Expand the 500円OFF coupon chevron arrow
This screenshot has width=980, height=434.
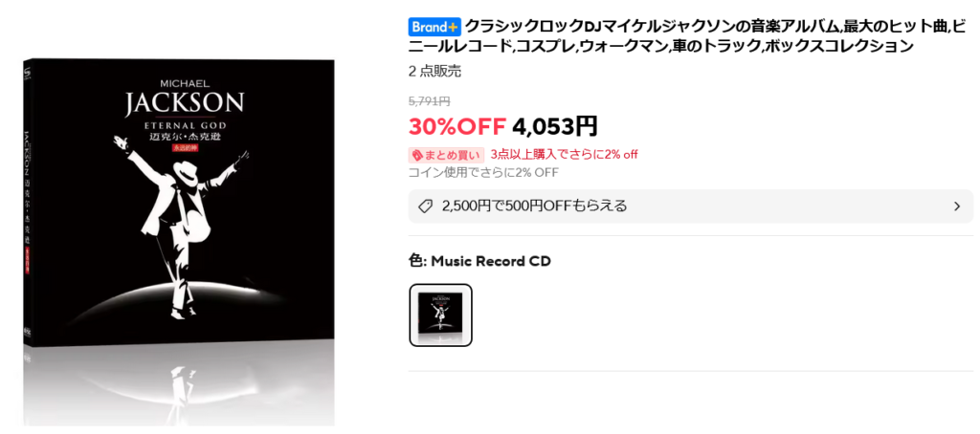tap(957, 206)
